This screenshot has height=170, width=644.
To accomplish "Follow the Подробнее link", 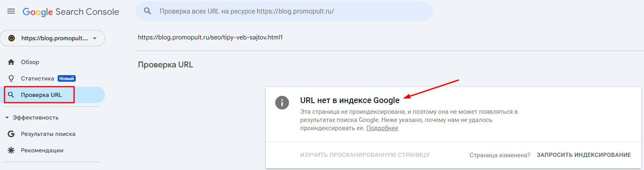I will point(382,128).
